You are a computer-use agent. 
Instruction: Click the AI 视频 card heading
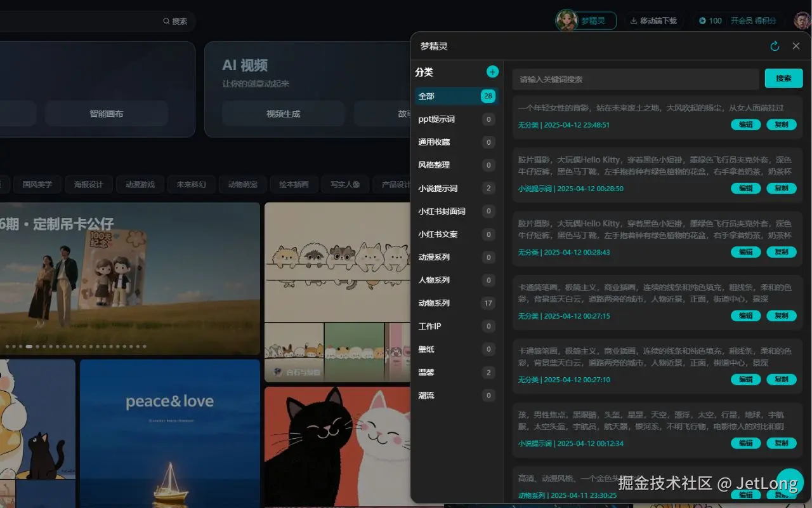[245, 65]
